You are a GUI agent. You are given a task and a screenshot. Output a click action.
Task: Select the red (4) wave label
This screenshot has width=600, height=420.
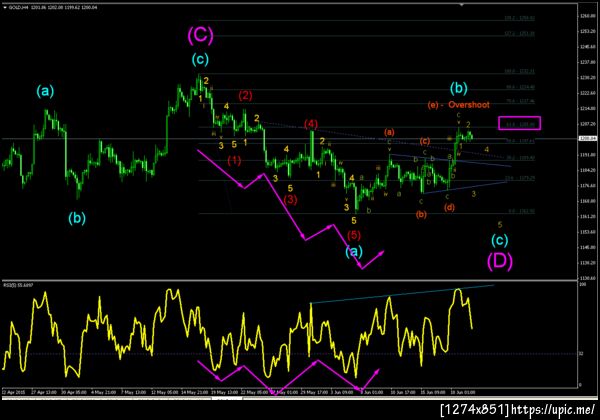click(x=311, y=124)
